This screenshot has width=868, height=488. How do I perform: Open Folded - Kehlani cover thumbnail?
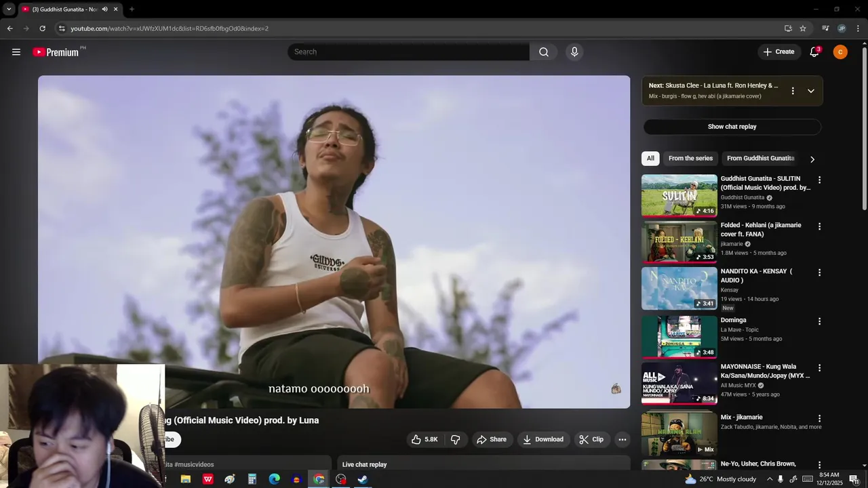point(679,242)
